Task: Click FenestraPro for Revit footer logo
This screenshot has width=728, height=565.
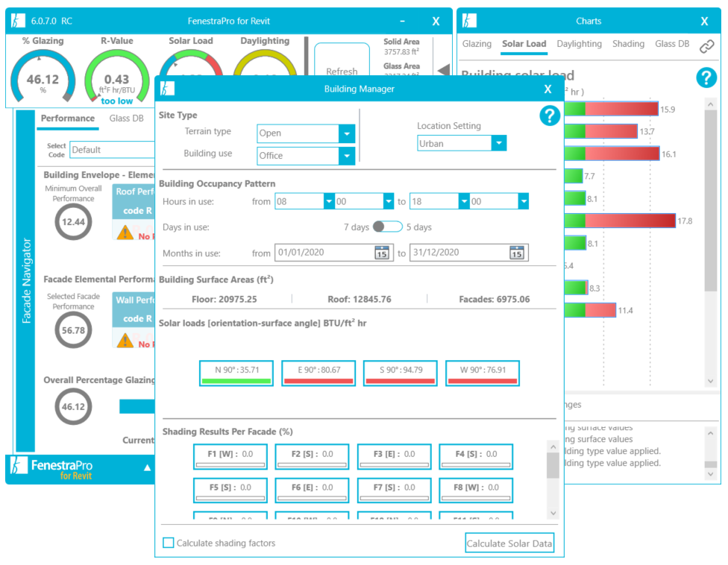Action: tap(51, 469)
